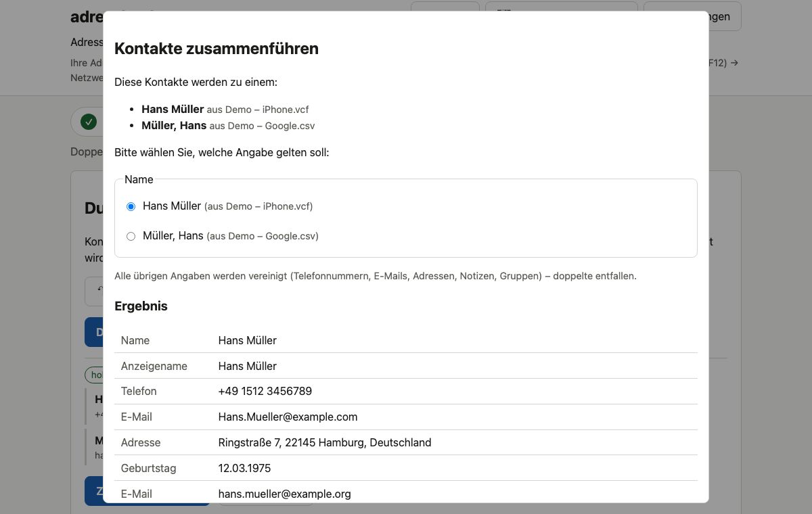Click the Geburtstag row label
The image size is (812, 514).
click(x=148, y=469)
